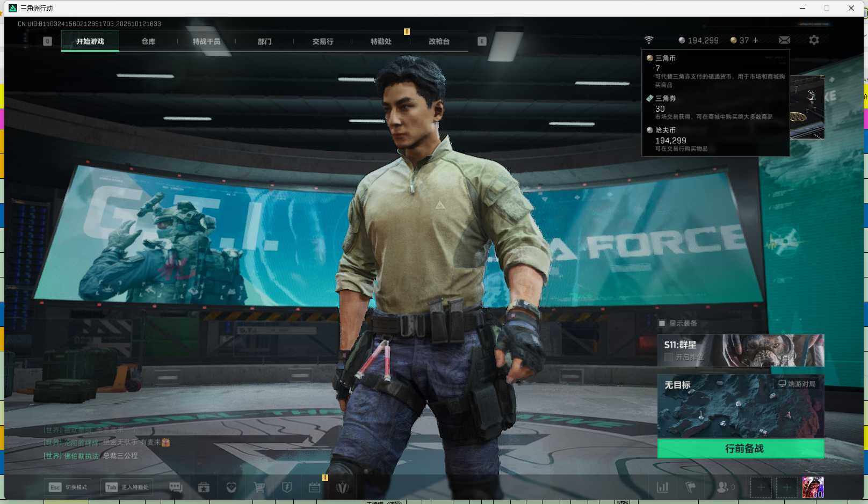Open the bar chart statistics icon
Screen dimensions: 868x504
click(x=663, y=487)
